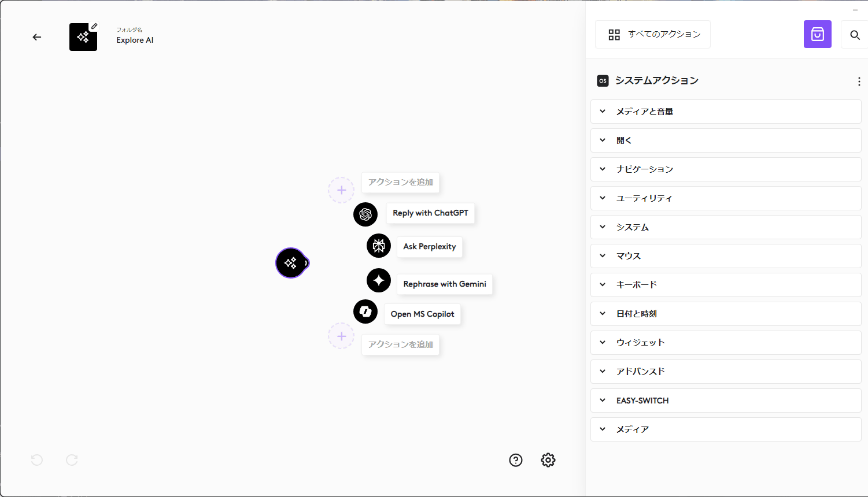Viewport: 868px width, 497px height.
Task: Click the MS Copilot action icon
Action: 365,311
